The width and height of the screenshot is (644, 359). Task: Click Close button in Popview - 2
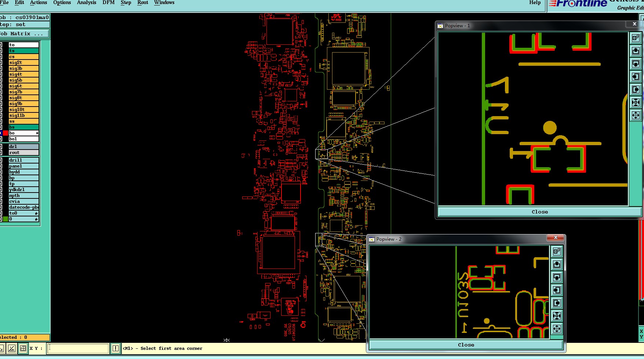(466, 345)
